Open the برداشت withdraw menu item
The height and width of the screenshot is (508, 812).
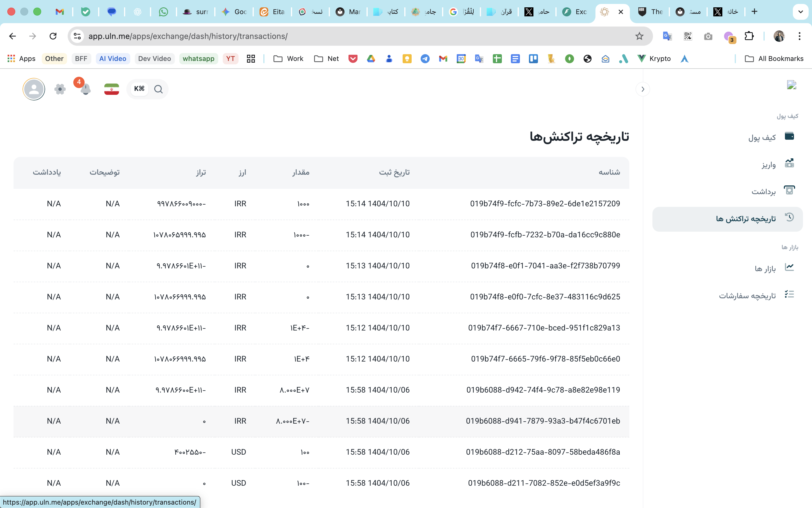tap(727, 191)
